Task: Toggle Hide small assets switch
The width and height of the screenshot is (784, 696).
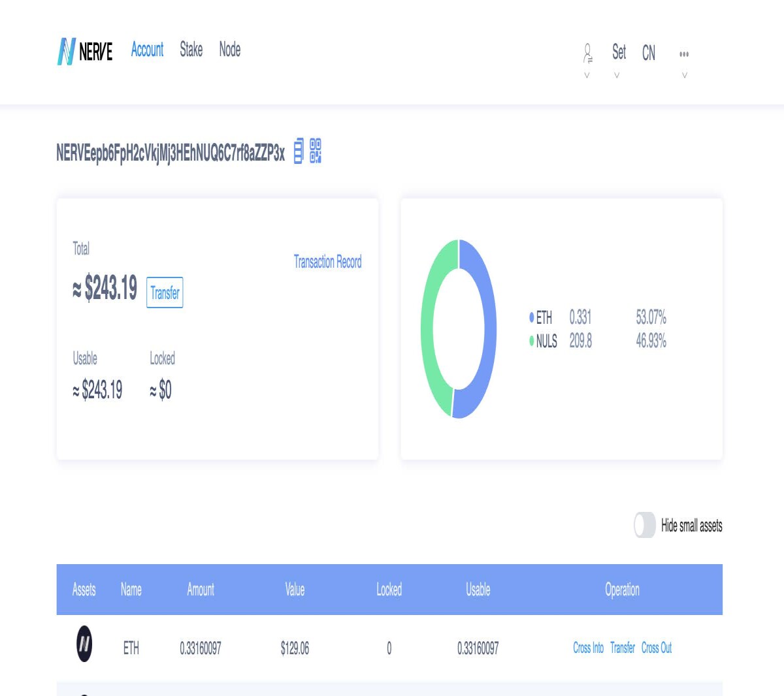Action: click(x=645, y=525)
